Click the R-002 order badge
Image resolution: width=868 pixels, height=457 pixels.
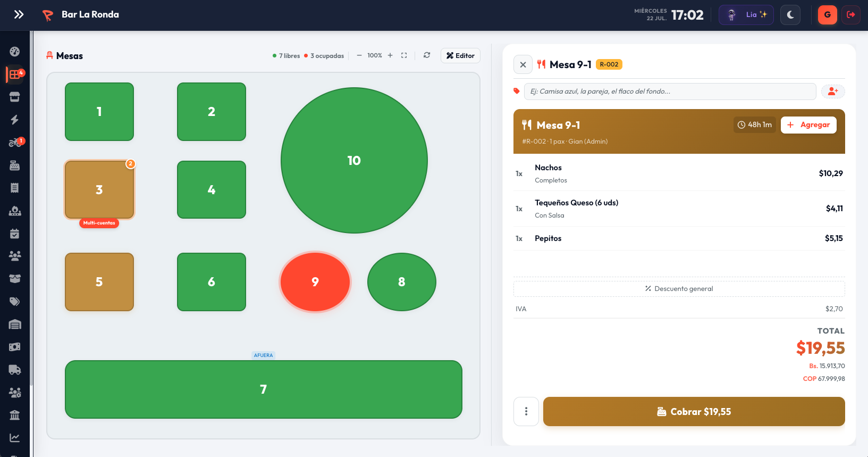(x=609, y=64)
